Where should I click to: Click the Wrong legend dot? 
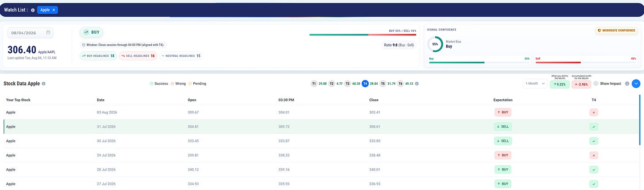coord(172,83)
